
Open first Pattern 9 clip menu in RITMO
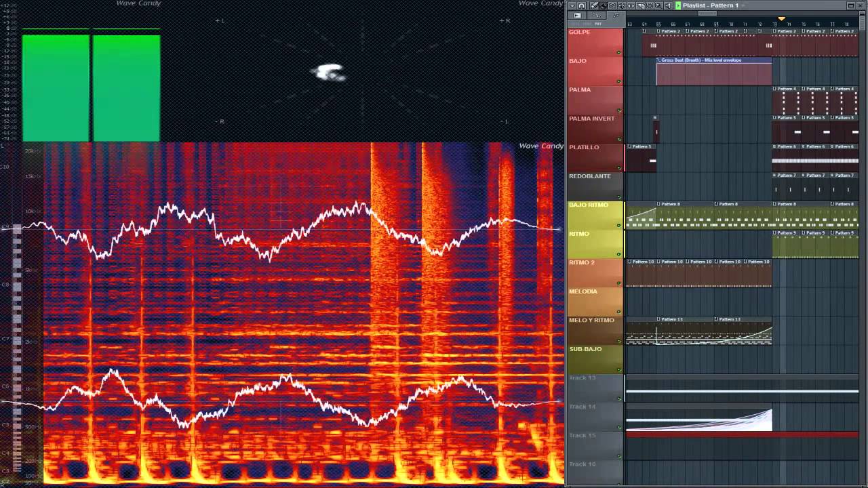click(x=774, y=233)
